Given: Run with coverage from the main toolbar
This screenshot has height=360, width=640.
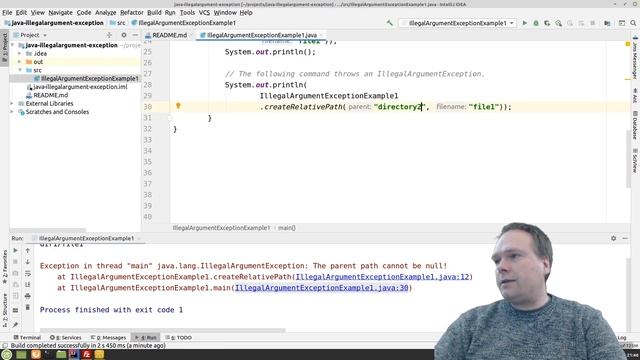Looking at the screenshot, I should pyautogui.click(x=547, y=23).
